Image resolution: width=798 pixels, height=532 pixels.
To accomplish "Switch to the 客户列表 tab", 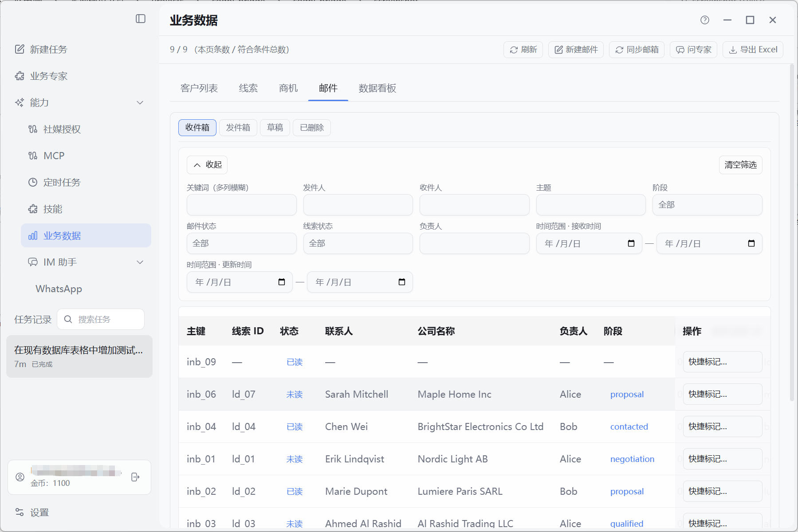I will click(x=199, y=88).
